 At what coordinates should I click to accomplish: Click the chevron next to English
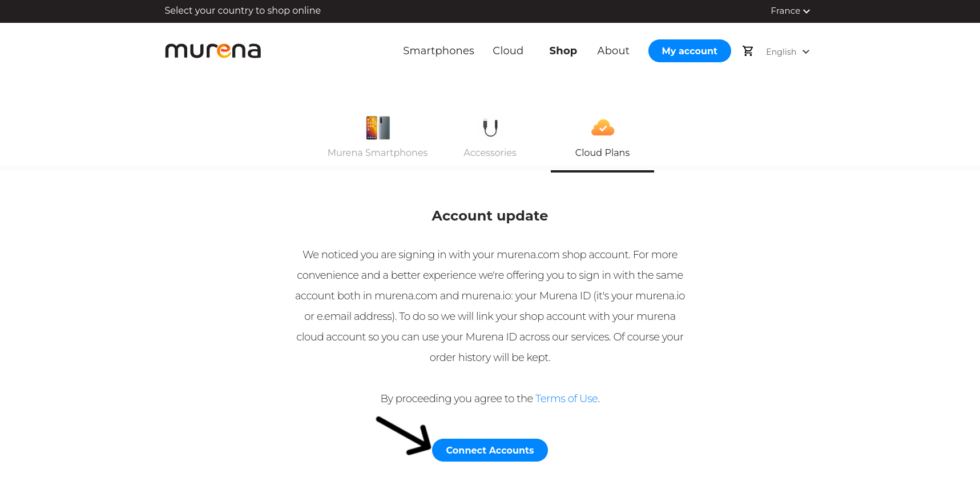pos(806,52)
